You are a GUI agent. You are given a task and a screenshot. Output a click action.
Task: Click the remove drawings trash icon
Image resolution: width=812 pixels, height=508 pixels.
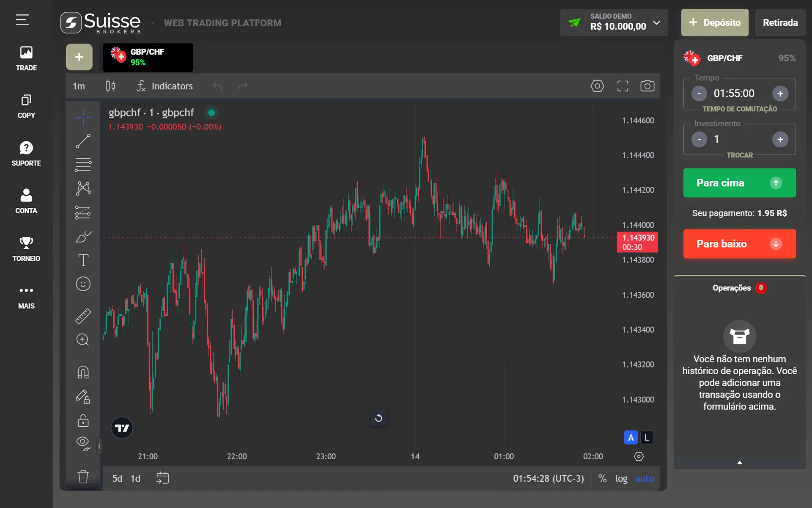tap(83, 477)
